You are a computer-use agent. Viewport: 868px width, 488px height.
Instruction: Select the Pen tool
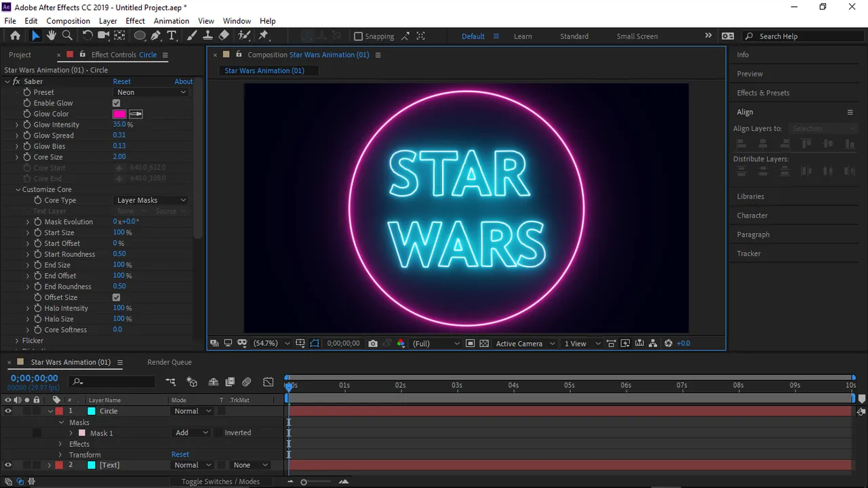(x=156, y=36)
